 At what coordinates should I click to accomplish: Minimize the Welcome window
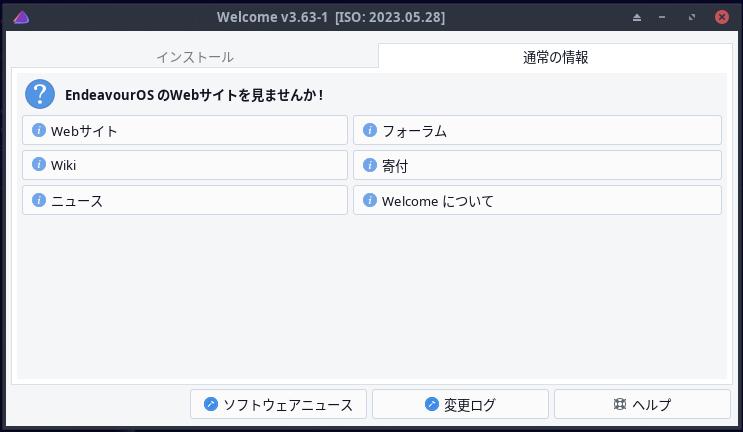(x=662, y=18)
